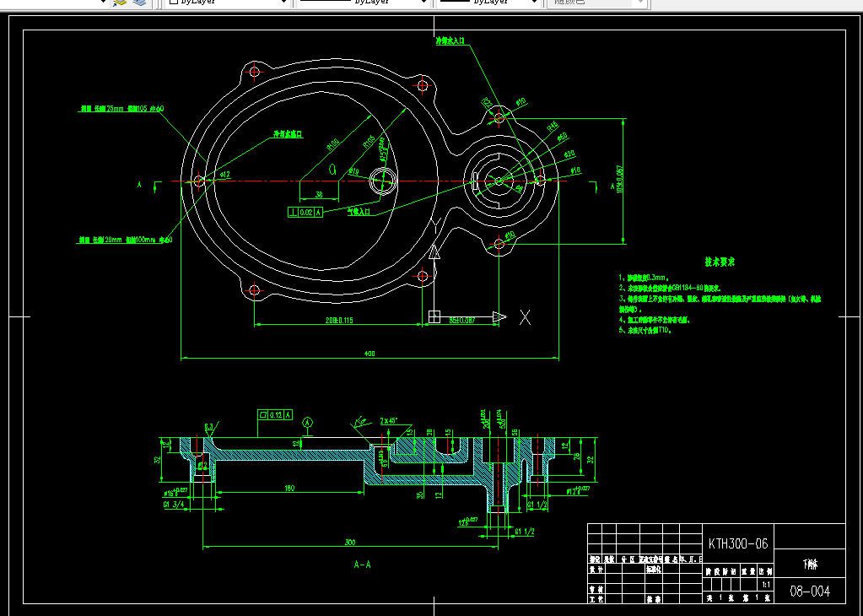Select the 105±0.057 vertical dimension
Viewport: 863px width, 616px height.
click(620, 180)
